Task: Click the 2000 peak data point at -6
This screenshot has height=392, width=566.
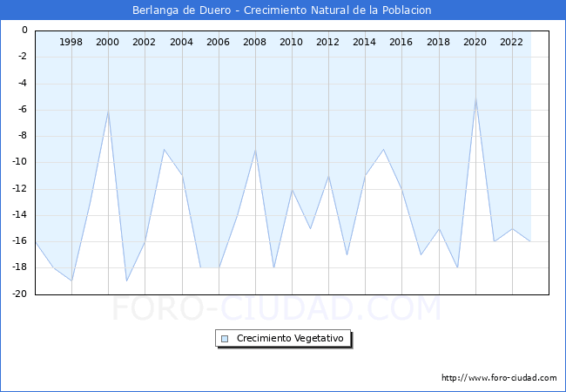Action: click(108, 111)
